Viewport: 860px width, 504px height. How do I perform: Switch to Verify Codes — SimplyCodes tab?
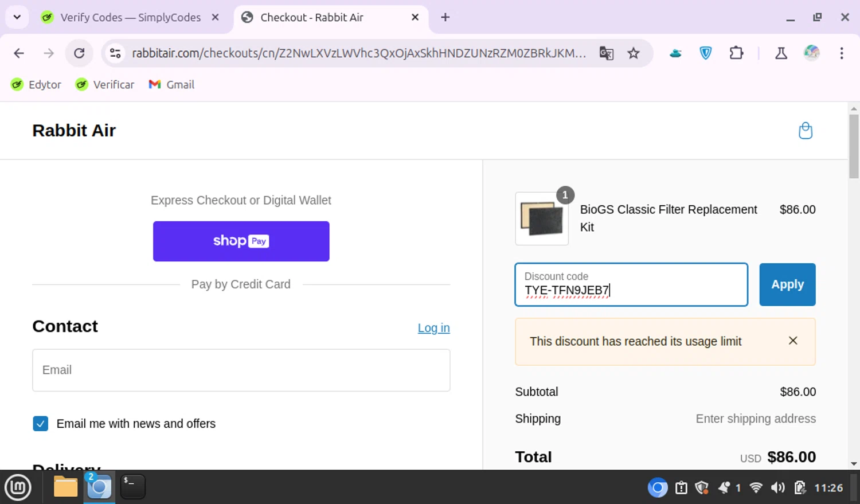[x=130, y=17]
